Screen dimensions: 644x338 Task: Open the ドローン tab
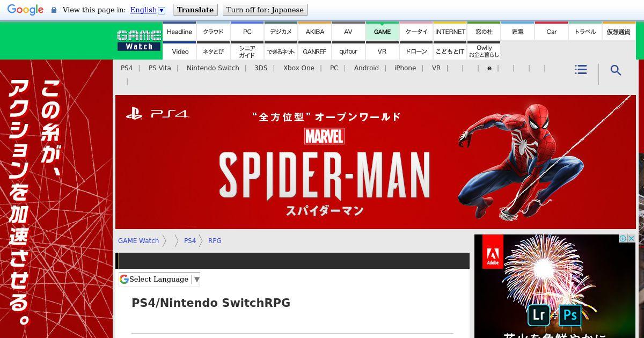416,52
